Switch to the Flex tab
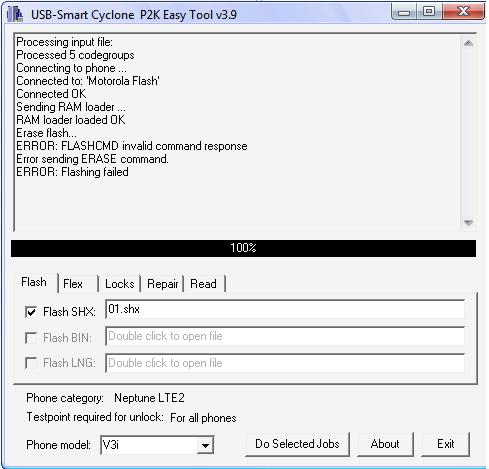The width and height of the screenshot is (489, 469). pos(73,284)
